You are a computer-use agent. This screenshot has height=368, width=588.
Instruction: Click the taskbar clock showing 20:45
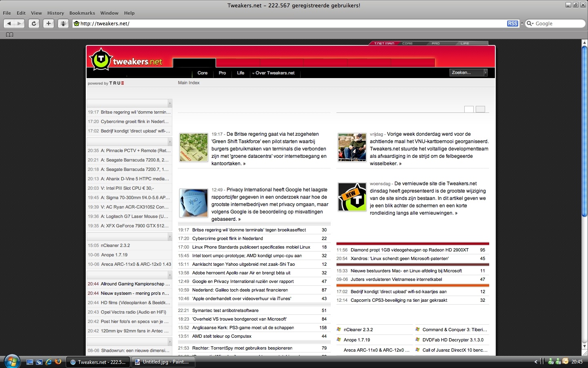click(577, 361)
